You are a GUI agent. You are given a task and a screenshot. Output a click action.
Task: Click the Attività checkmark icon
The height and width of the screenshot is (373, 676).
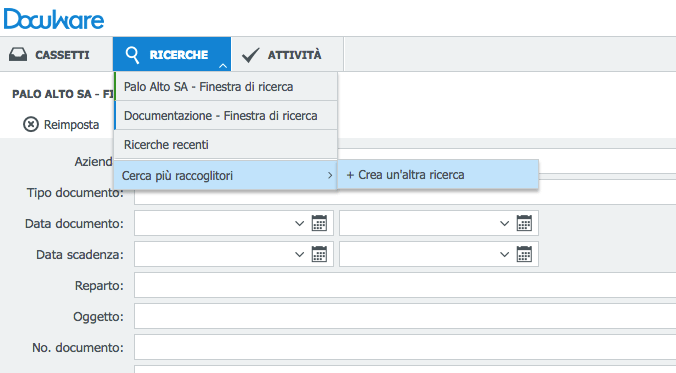pos(250,55)
